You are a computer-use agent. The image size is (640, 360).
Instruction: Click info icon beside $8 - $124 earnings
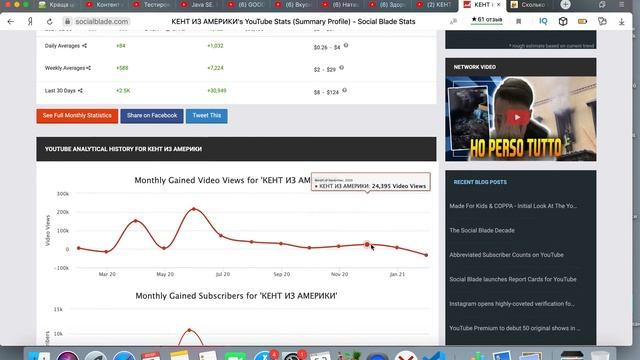(x=344, y=90)
